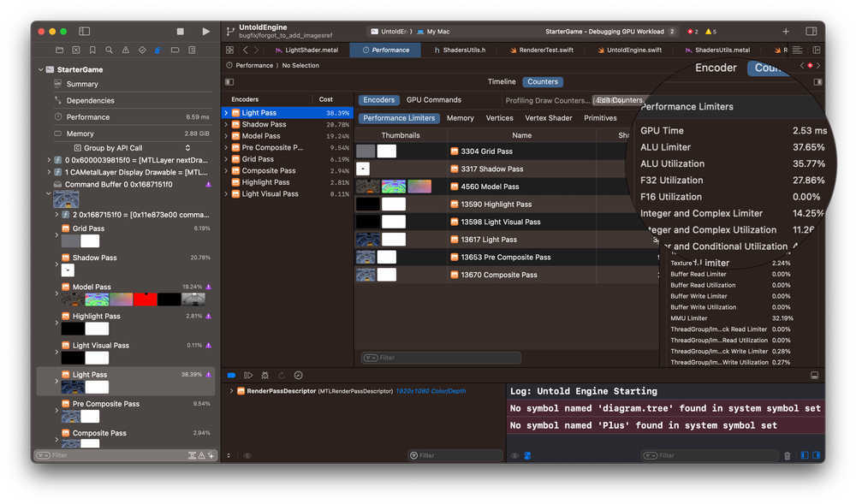Open the Bookmark navigator icon

pos(92,50)
